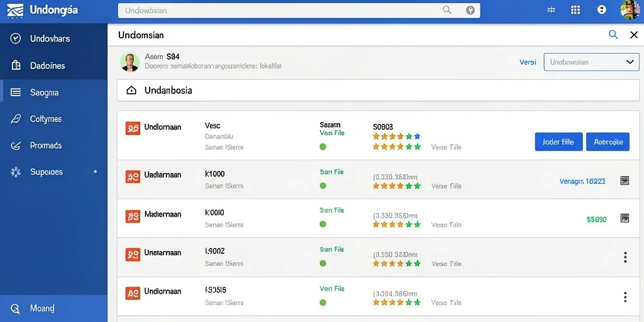The image size is (644, 322).
Task: Click the Undovbars clock icon in sidebar
Action: point(16,38)
